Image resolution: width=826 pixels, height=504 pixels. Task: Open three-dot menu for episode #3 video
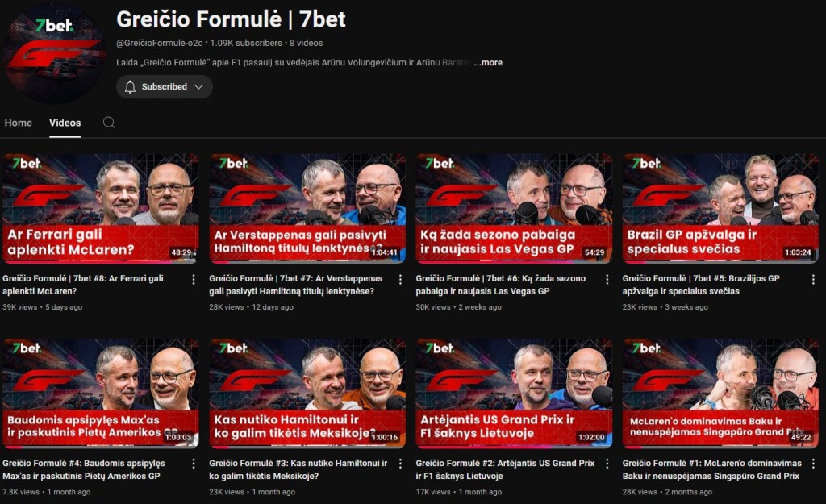tap(400, 464)
